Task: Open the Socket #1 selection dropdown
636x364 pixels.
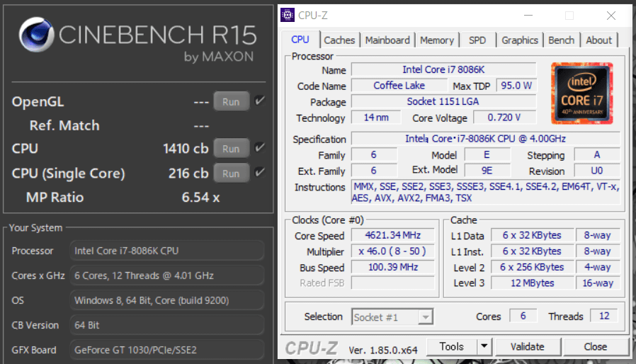Action: click(392, 317)
